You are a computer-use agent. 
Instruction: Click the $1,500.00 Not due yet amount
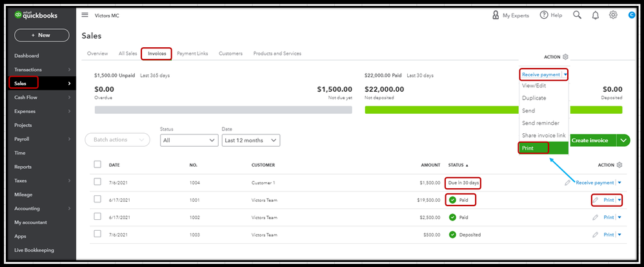click(335, 89)
